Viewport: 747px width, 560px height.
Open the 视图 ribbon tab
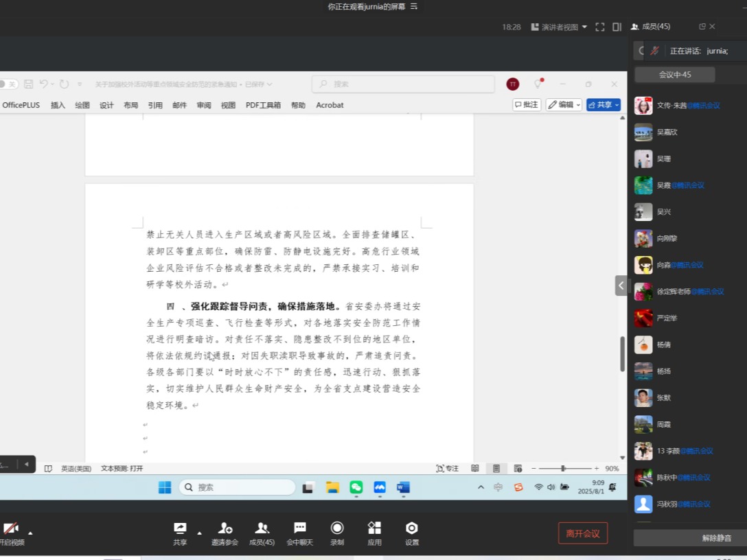(x=228, y=105)
